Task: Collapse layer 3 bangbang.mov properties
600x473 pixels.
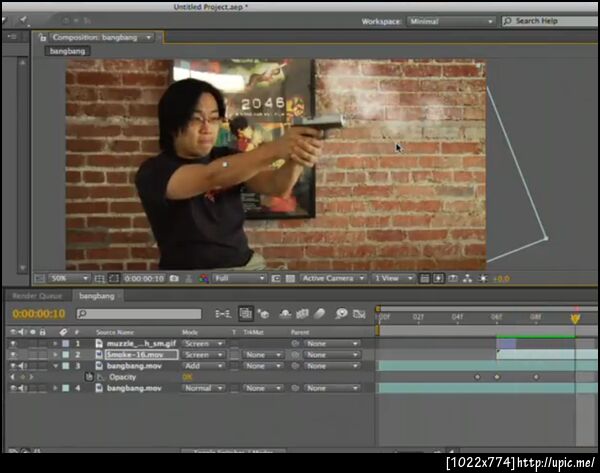Action: coord(55,366)
